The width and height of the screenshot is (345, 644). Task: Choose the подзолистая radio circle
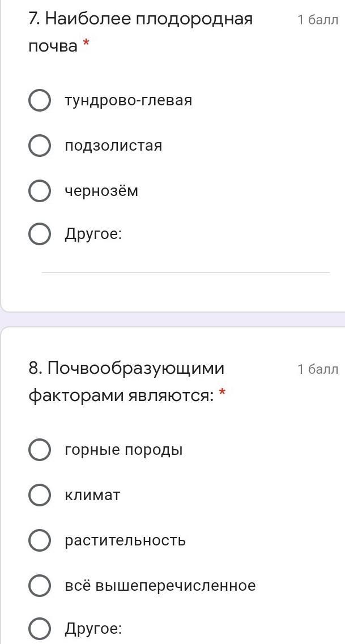click(39, 146)
